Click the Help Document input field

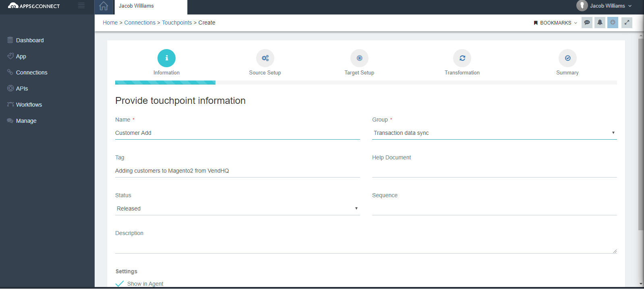coord(494,171)
